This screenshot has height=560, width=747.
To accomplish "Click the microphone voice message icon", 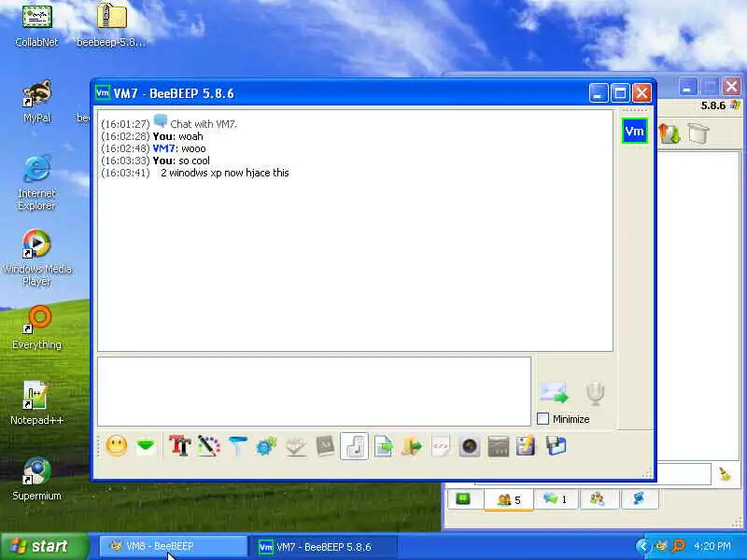I will (596, 393).
